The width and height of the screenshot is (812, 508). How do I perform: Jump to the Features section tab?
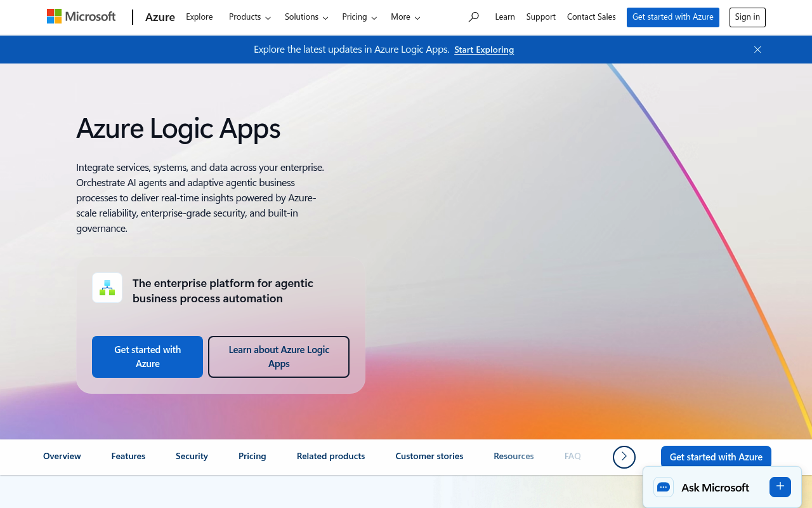[x=128, y=456]
